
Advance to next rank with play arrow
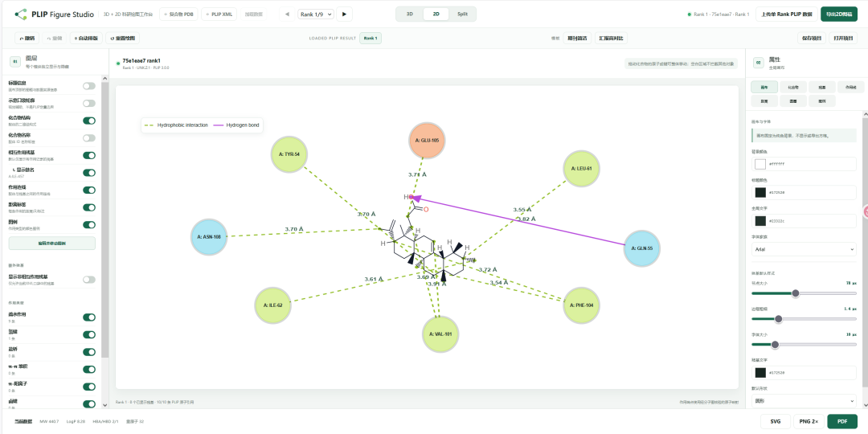pyautogui.click(x=344, y=14)
